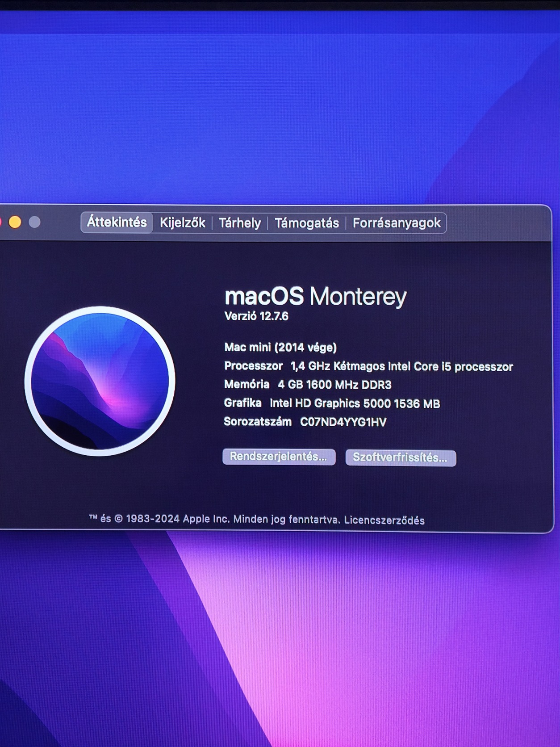
Task: Click the Sorozatszám label
Action: coord(258,421)
